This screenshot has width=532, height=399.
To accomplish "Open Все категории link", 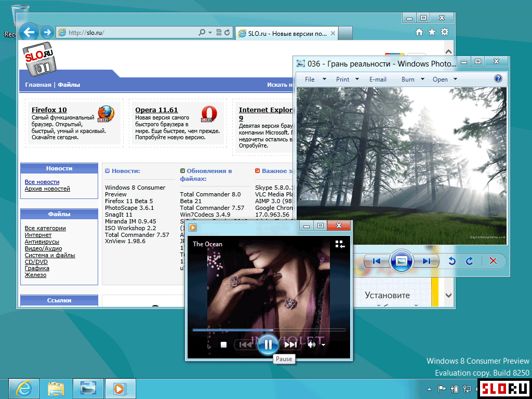I will 45,228.
